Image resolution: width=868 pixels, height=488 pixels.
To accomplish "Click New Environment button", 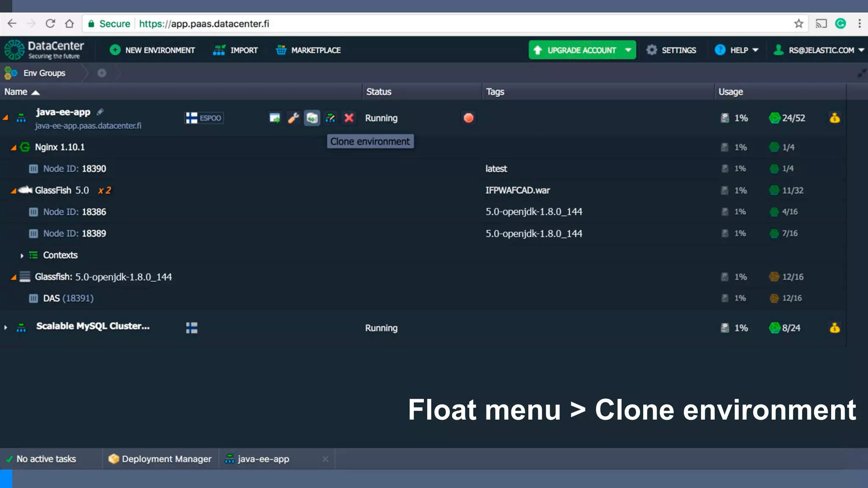I will tap(152, 50).
